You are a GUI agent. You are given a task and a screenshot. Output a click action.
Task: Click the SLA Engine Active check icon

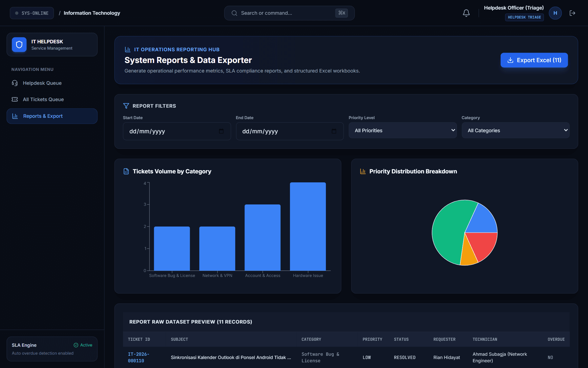tap(76, 345)
